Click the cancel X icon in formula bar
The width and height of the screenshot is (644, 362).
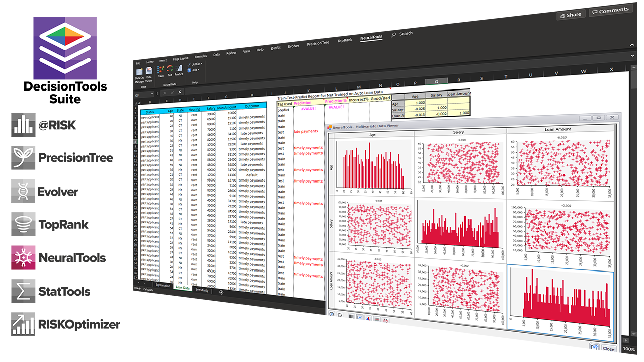166,93
